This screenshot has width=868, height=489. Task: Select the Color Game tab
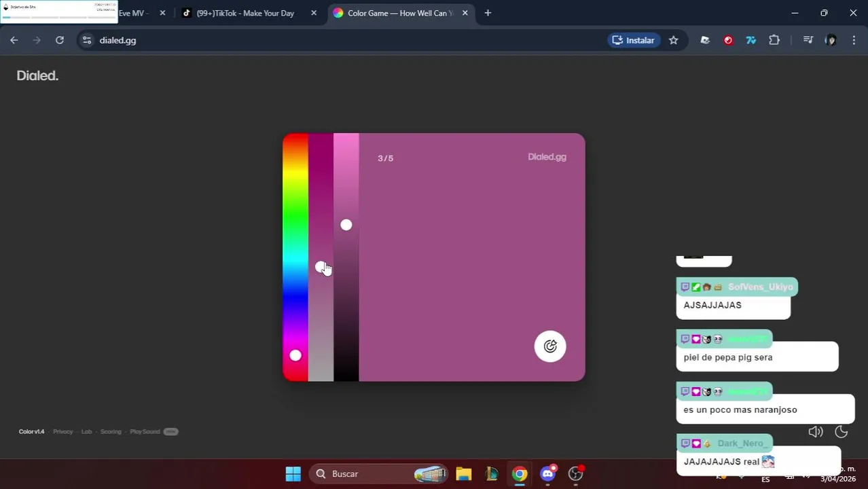[x=401, y=13]
